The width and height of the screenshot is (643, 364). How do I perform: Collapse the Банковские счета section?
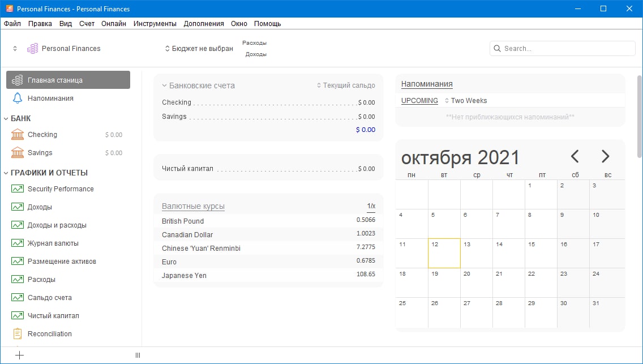point(164,85)
